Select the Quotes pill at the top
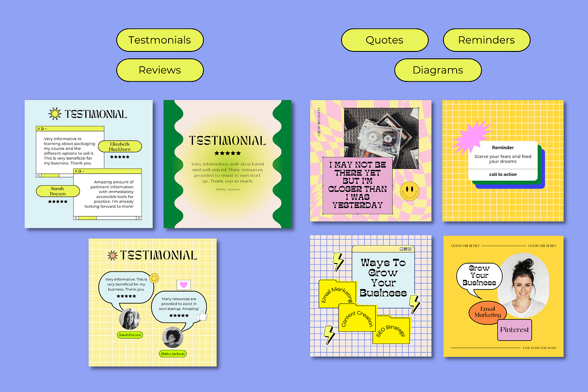Screen dimensions: 588x392 click(x=385, y=40)
